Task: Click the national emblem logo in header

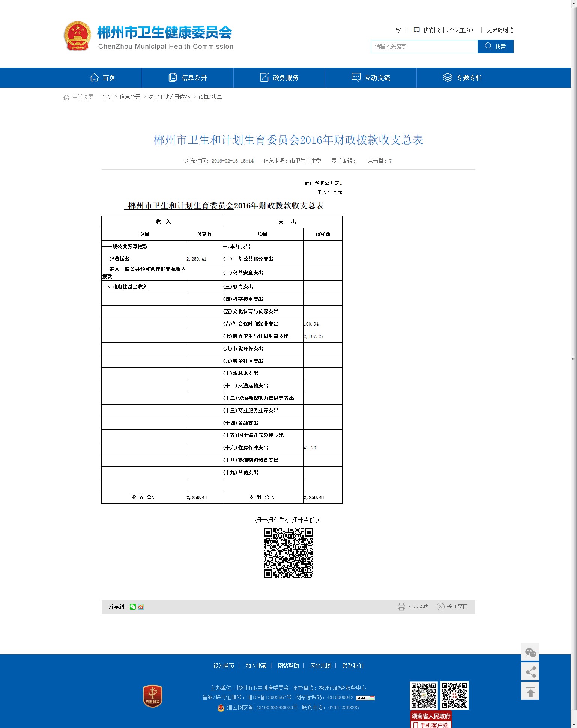Action: point(77,36)
